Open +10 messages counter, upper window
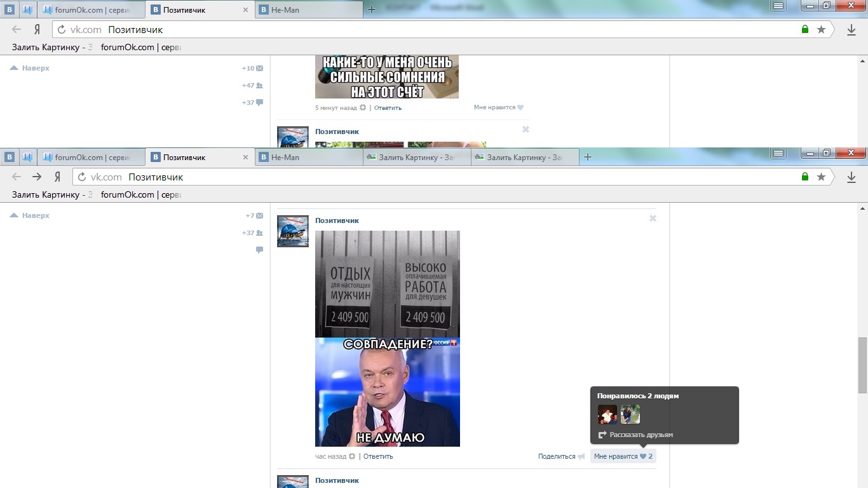The width and height of the screenshot is (868, 488). tap(252, 68)
